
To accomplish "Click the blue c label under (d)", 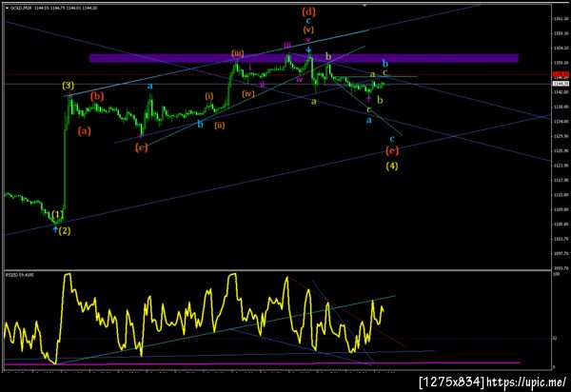I will [308, 21].
